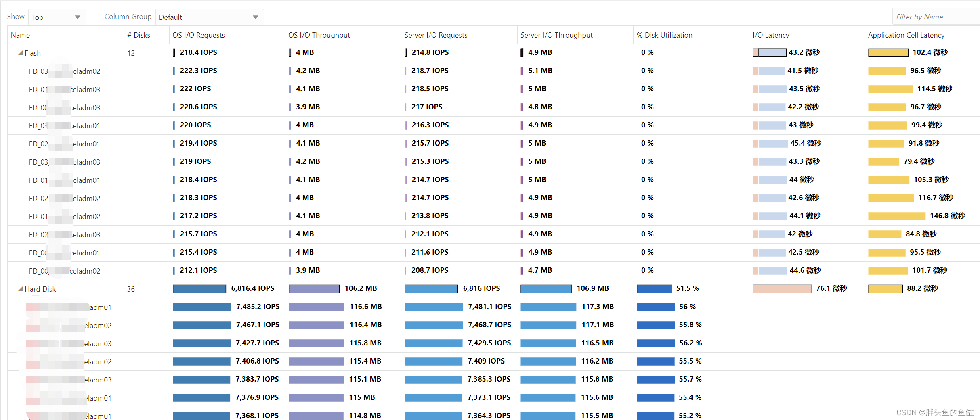Screen dimensions: 980x420
Task: Open the Column Group Default dropdown
Action: point(209,17)
